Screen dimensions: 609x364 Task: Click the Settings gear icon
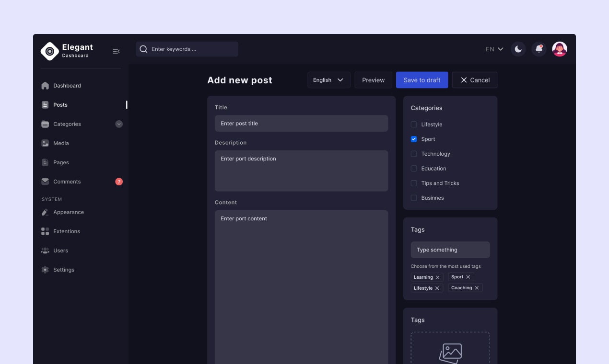pyautogui.click(x=45, y=270)
